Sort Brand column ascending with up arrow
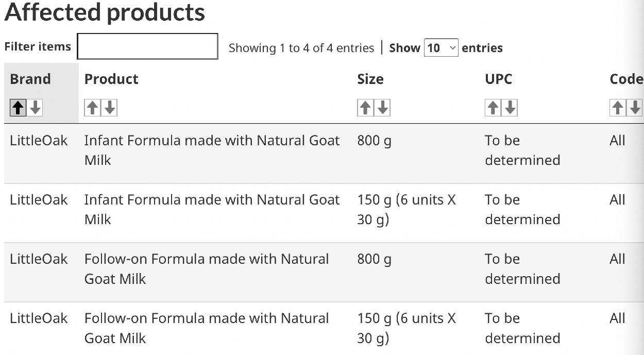The width and height of the screenshot is (644, 355). (x=18, y=108)
